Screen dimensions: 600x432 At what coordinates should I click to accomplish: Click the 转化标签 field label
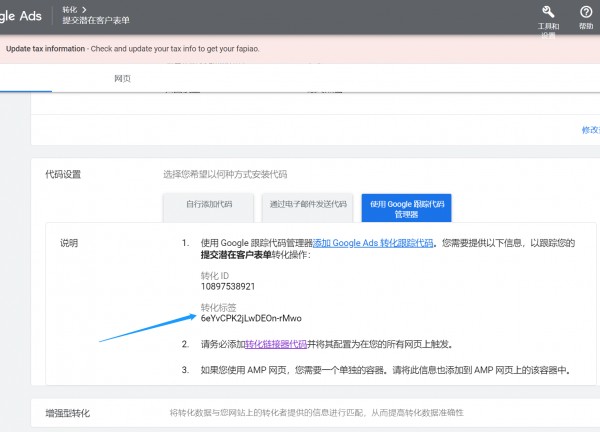click(218, 307)
